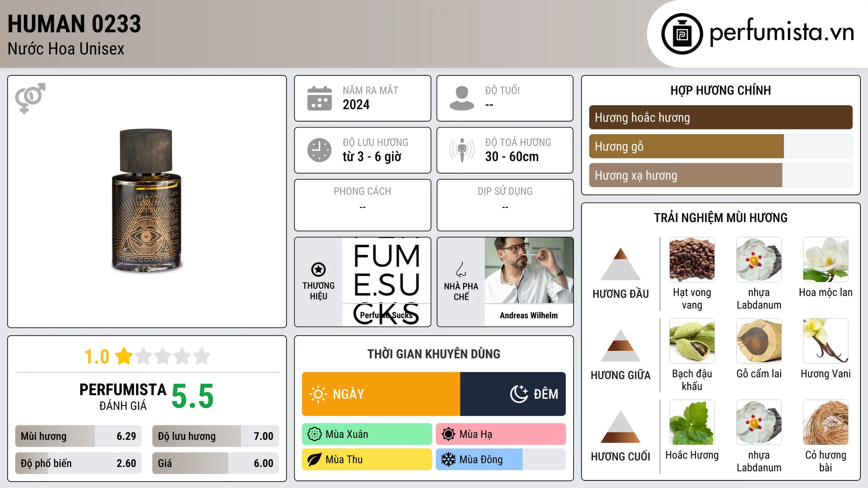Click the unisex gender symbol icon

point(30,98)
